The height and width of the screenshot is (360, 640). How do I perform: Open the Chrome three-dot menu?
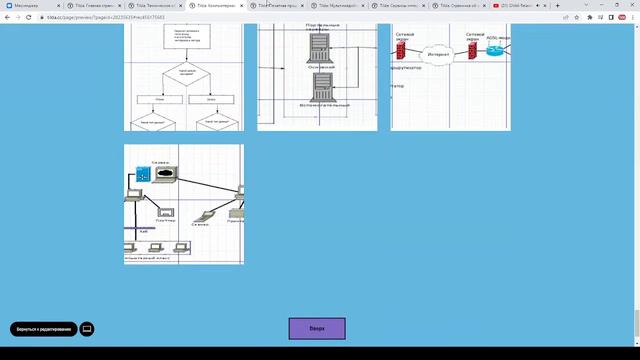633,18
